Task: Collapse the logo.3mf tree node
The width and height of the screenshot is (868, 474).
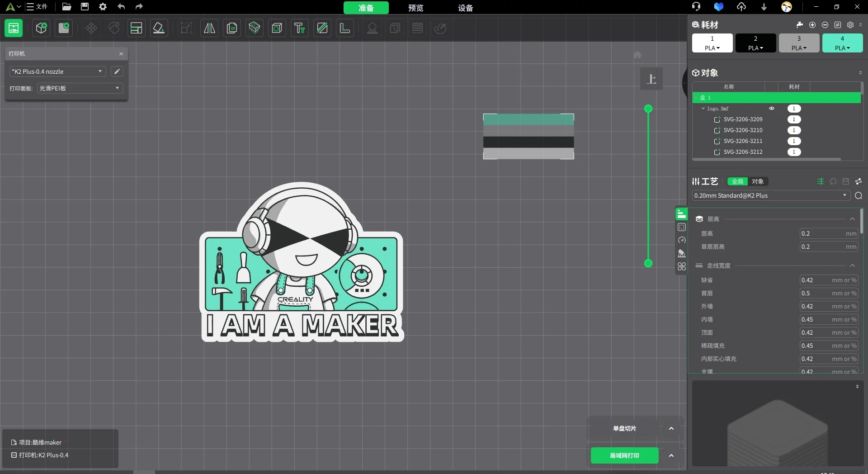Action: [703, 109]
